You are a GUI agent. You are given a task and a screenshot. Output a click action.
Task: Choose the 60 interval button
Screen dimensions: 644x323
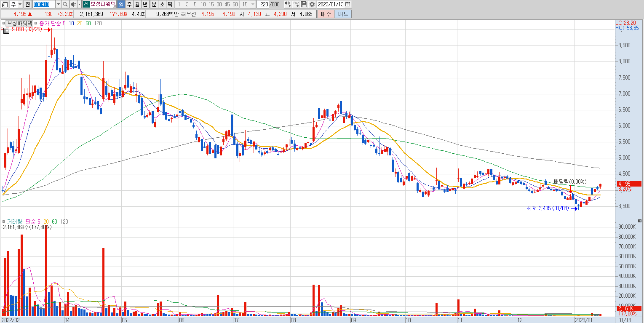pos(235,4)
